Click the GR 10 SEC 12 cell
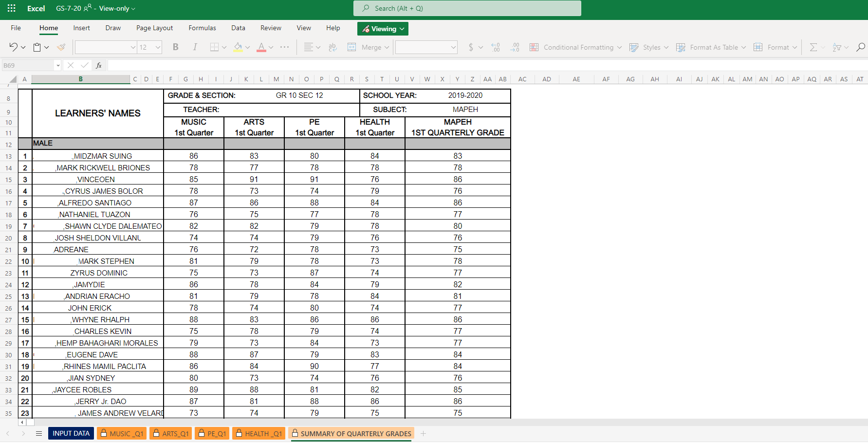Viewport: 868px width, 443px height. (299, 95)
